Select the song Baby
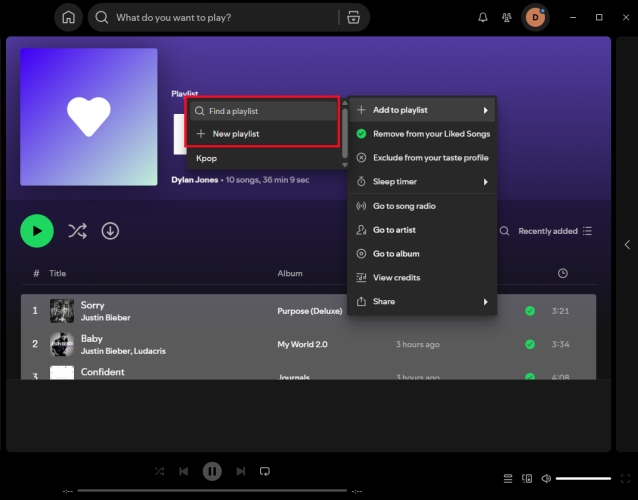 coord(92,338)
